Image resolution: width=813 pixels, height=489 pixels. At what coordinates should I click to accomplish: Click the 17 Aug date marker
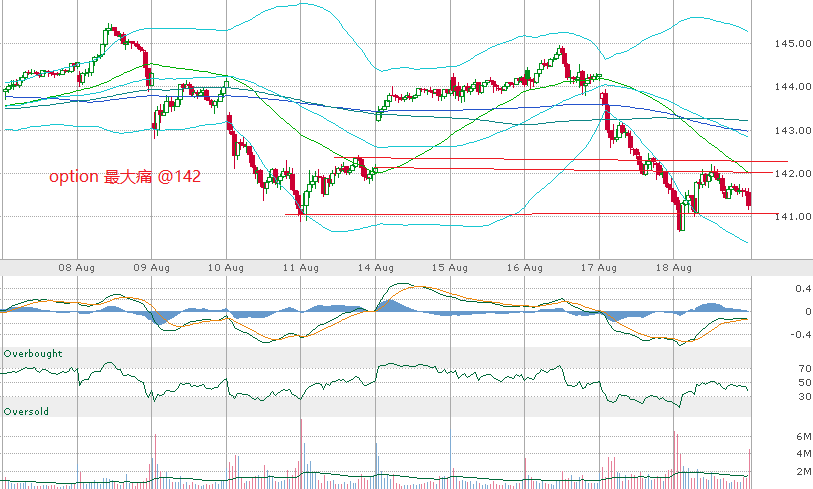click(600, 268)
